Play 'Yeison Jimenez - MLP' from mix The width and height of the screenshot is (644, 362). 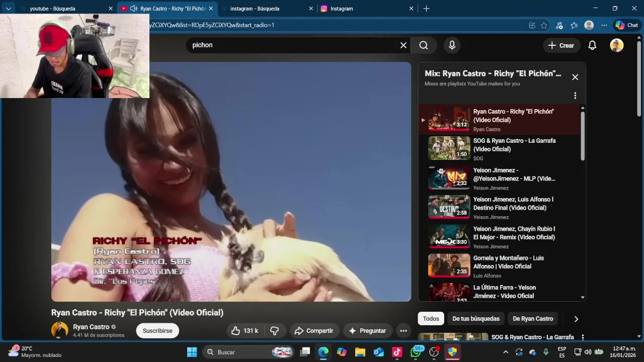click(500, 178)
